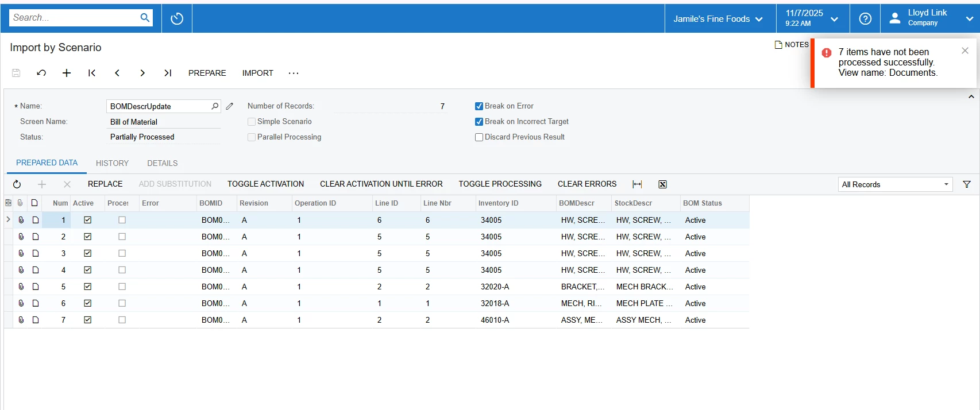Switch to the History tab
This screenshot has height=410, width=980.
click(x=112, y=163)
